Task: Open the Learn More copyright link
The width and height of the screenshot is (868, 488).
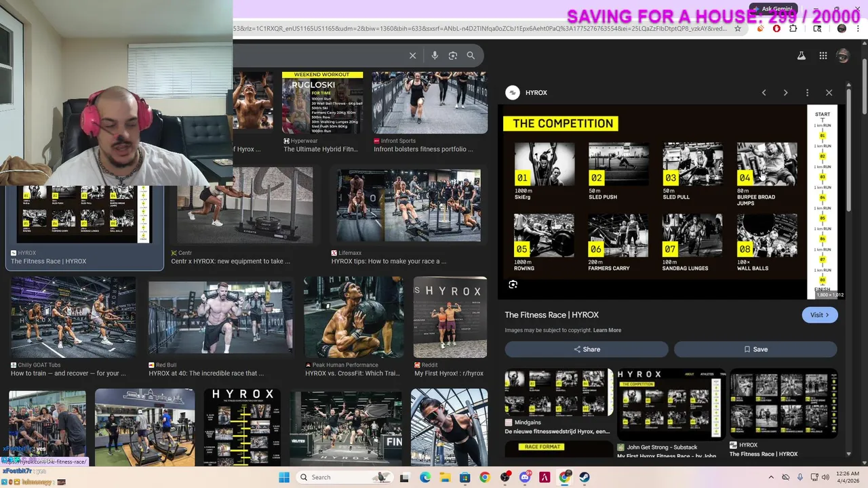Action: coord(607,330)
